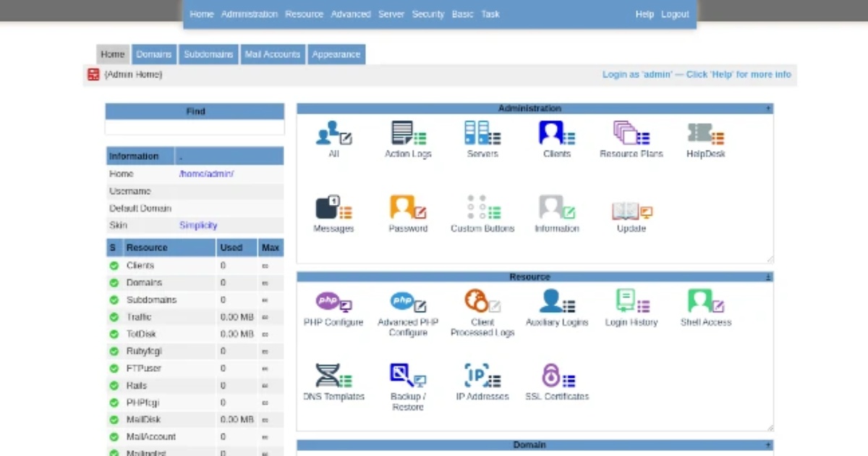Viewport: 868px width, 456px height.
Task: Switch to the Subdomains tab
Action: [x=208, y=54]
